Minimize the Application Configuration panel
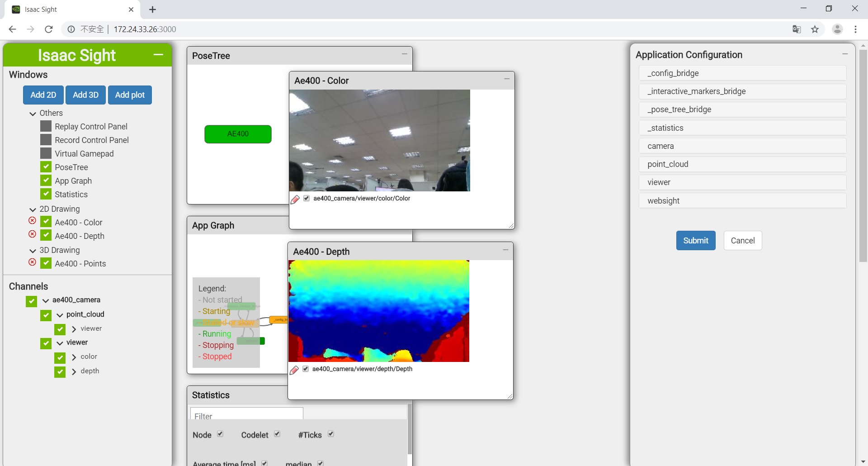Image resolution: width=868 pixels, height=466 pixels. [845, 54]
